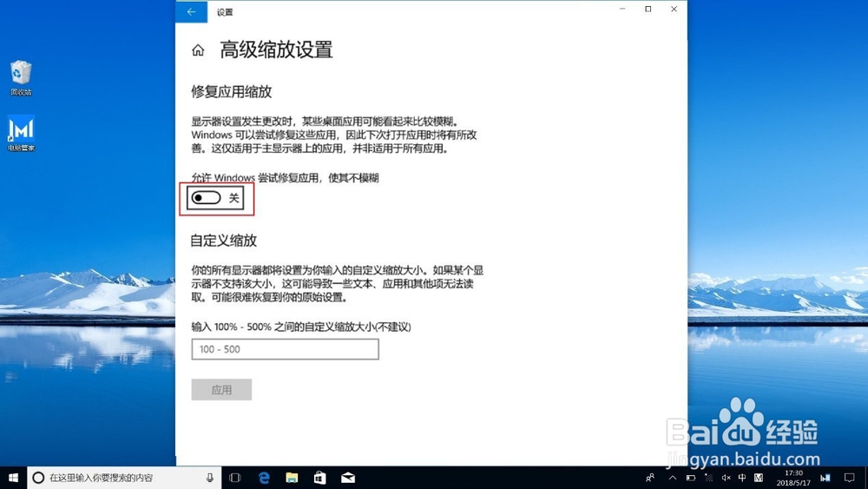Check the battery tray icon
The height and width of the screenshot is (489, 868).
[690, 478]
